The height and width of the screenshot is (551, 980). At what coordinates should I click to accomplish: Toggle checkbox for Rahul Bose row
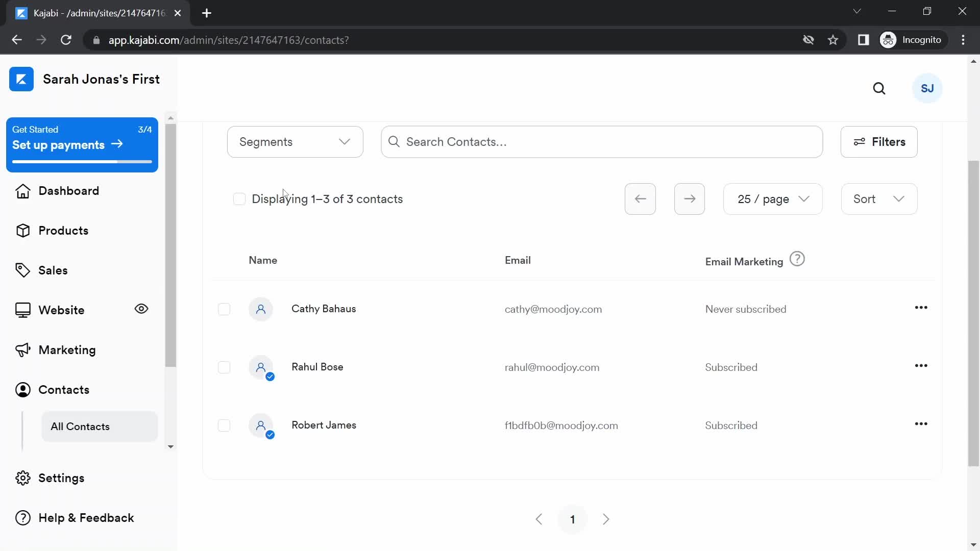point(224,367)
